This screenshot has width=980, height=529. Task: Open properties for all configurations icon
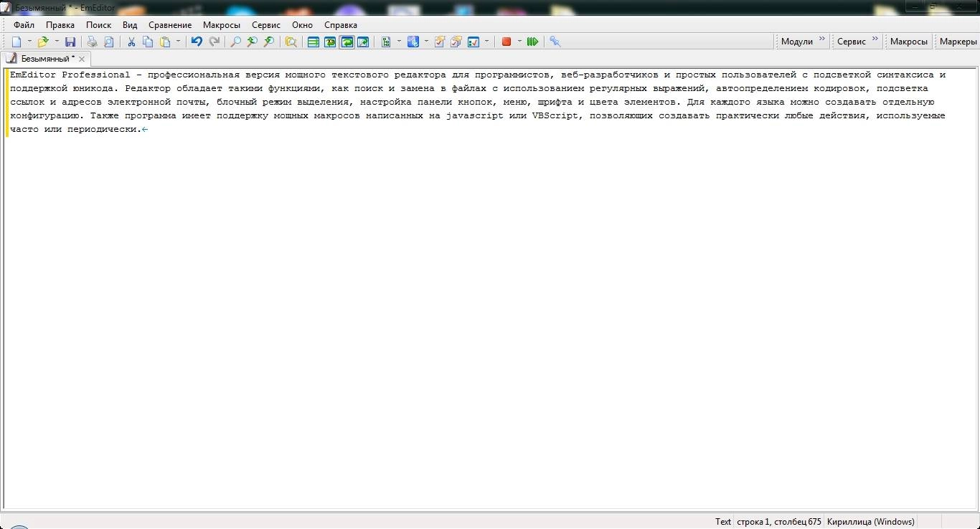[456, 42]
